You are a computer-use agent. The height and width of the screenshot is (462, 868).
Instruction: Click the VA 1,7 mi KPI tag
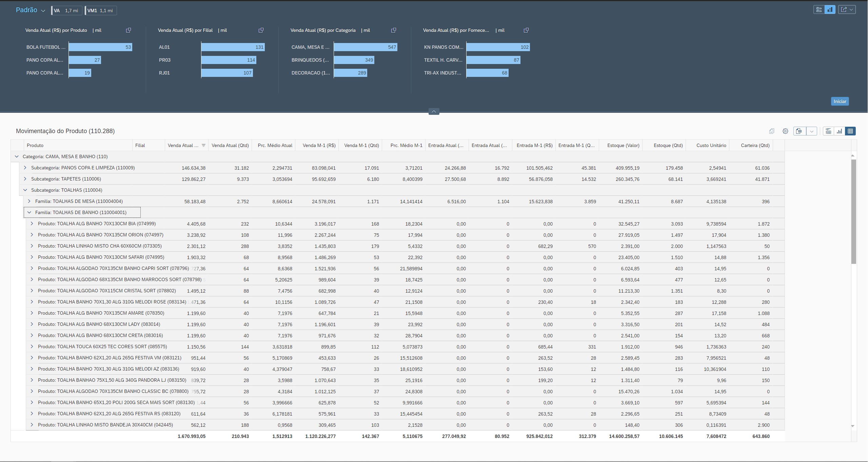67,10
